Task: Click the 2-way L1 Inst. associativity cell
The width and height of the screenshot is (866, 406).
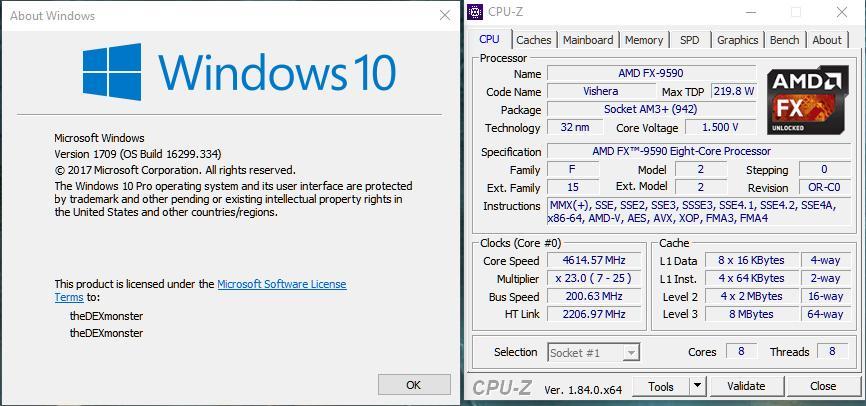Action: coord(825,278)
